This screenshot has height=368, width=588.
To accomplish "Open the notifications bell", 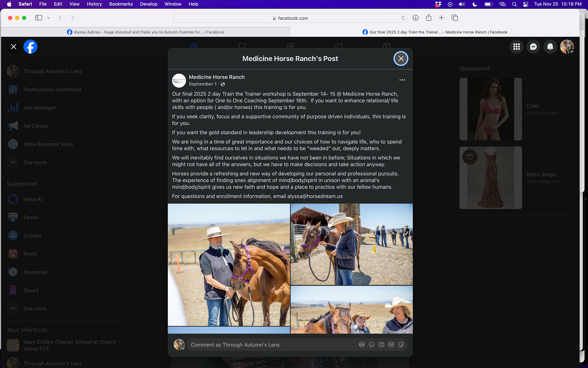I will [550, 47].
